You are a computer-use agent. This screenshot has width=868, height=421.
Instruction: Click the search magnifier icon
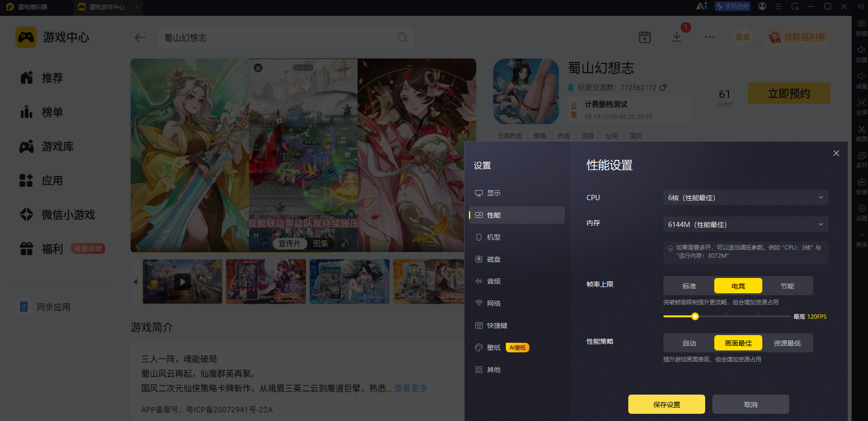click(402, 37)
